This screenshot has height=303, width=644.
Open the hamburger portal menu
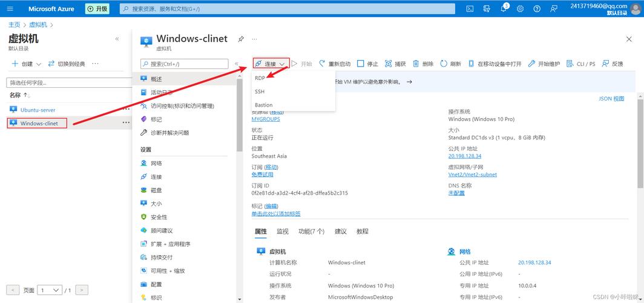pyautogui.click(x=10, y=8)
